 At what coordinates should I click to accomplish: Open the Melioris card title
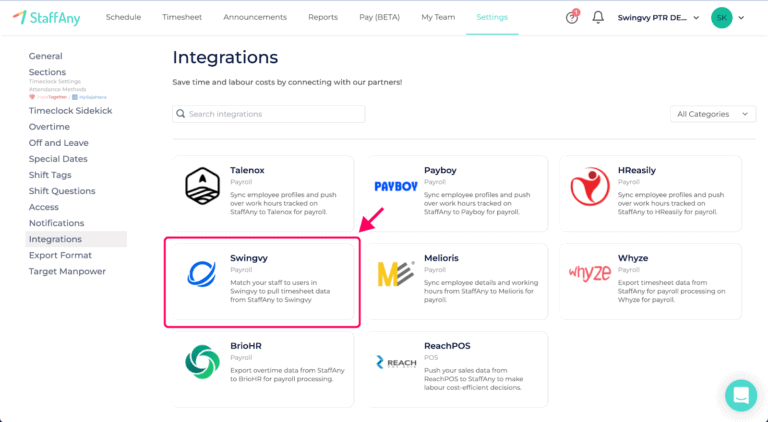pos(441,258)
